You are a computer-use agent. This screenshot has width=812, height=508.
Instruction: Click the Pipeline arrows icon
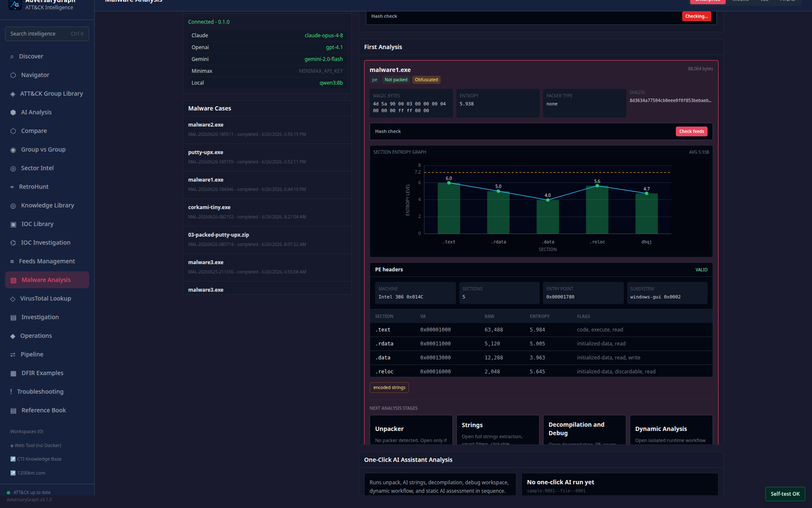tap(13, 355)
